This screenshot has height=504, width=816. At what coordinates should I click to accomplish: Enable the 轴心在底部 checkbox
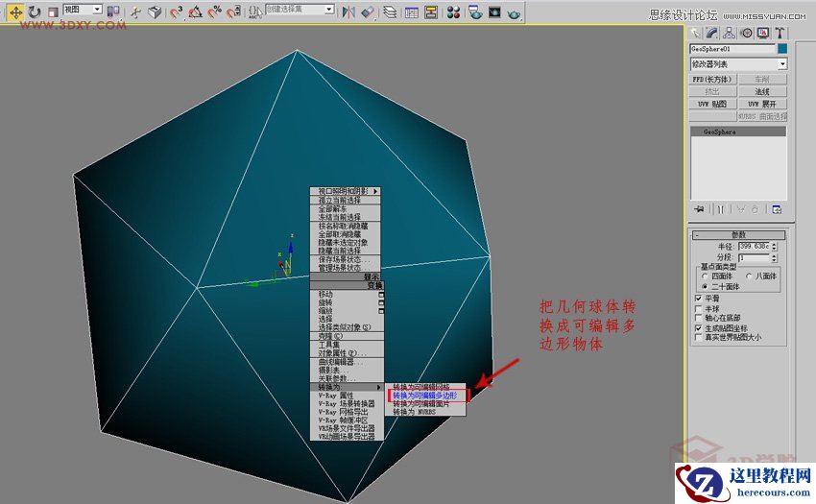click(x=698, y=318)
